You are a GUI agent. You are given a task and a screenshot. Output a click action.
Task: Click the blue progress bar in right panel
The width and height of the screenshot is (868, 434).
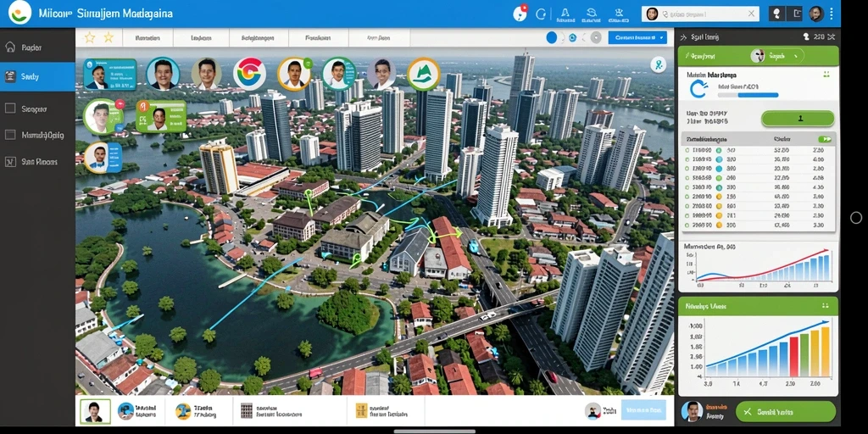(x=749, y=95)
